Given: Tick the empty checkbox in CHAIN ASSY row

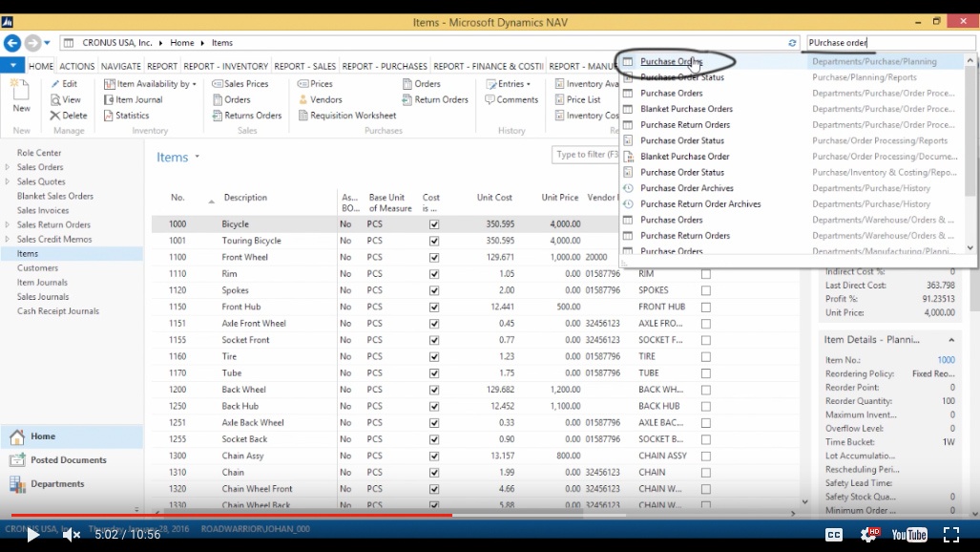Looking at the screenshot, I should tap(705, 456).
